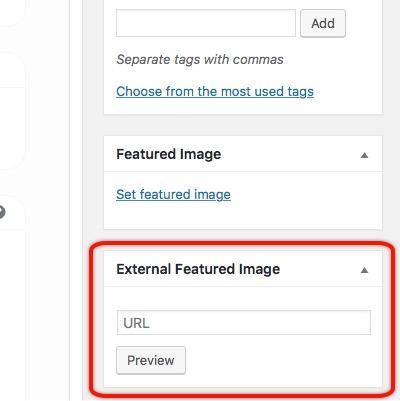Screen dimensions: 400x401
Task: Click empty space below Set featured image
Action: (243, 216)
